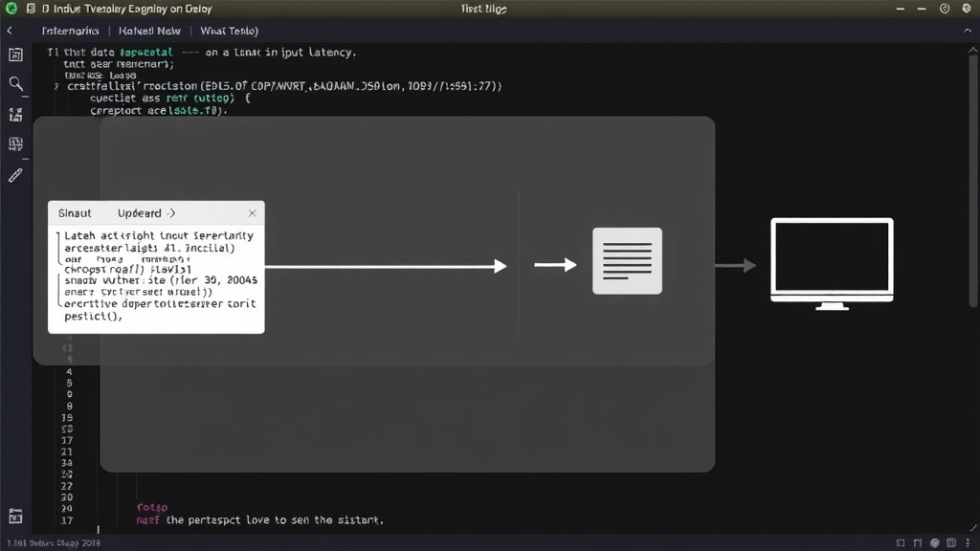Image resolution: width=980 pixels, height=551 pixels.
Task: Open the explorer panel icon in sidebar
Action: click(x=15, y=55)
